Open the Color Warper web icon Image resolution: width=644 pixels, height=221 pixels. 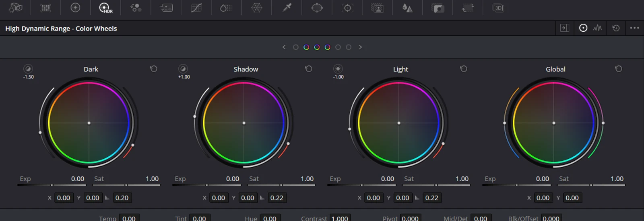point(257,8)
